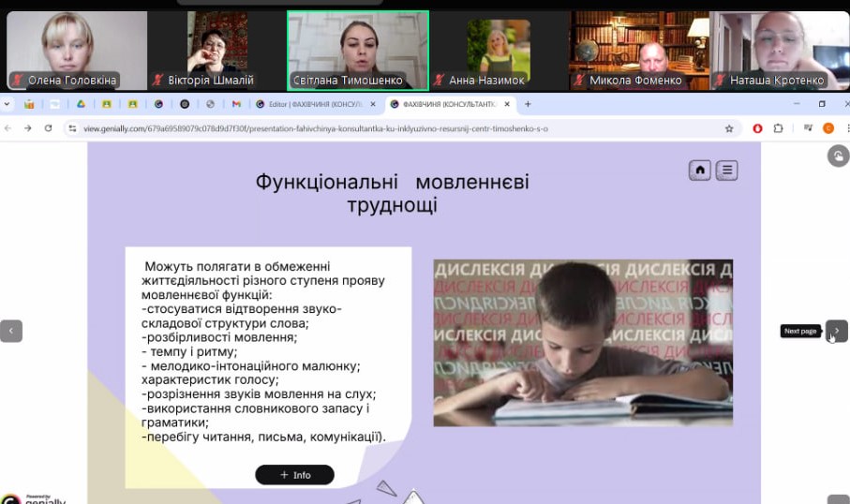Viewport: 850px width, 504px height.
Task: View site information icon in address bar
Action: coord(72,128)
